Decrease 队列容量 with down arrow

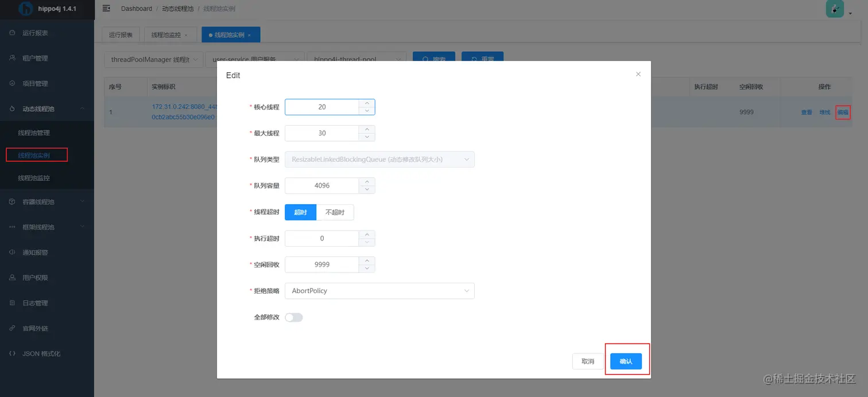[367, 189]
